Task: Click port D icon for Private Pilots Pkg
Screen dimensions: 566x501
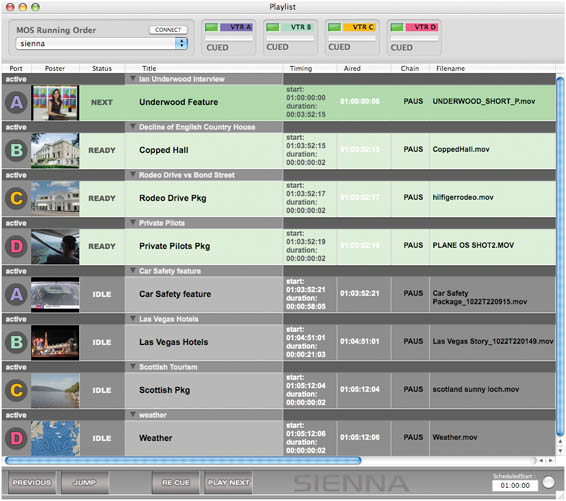Action: tap(16, 246)
